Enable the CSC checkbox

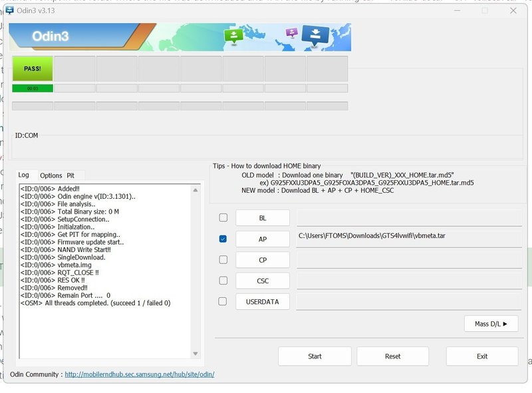[223, 281]
